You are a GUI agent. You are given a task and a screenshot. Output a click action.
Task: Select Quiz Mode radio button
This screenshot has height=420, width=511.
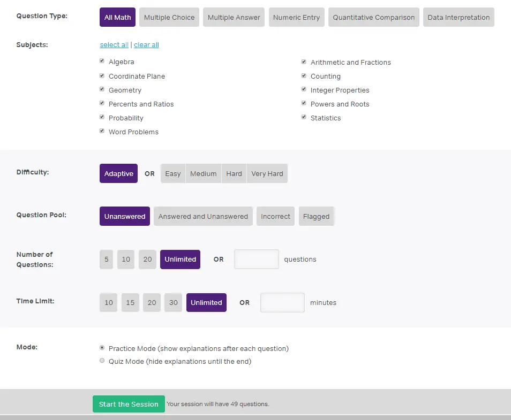tap(102, 361)
